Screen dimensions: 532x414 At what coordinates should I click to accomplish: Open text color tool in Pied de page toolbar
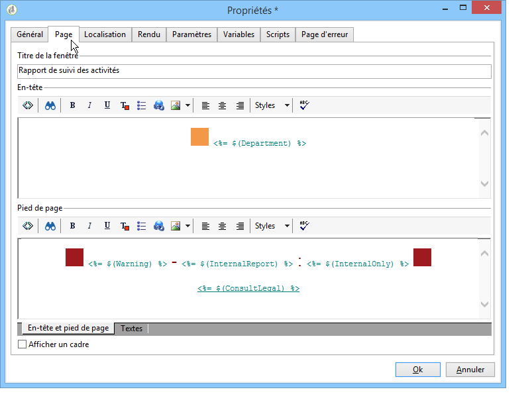point(125,226)
